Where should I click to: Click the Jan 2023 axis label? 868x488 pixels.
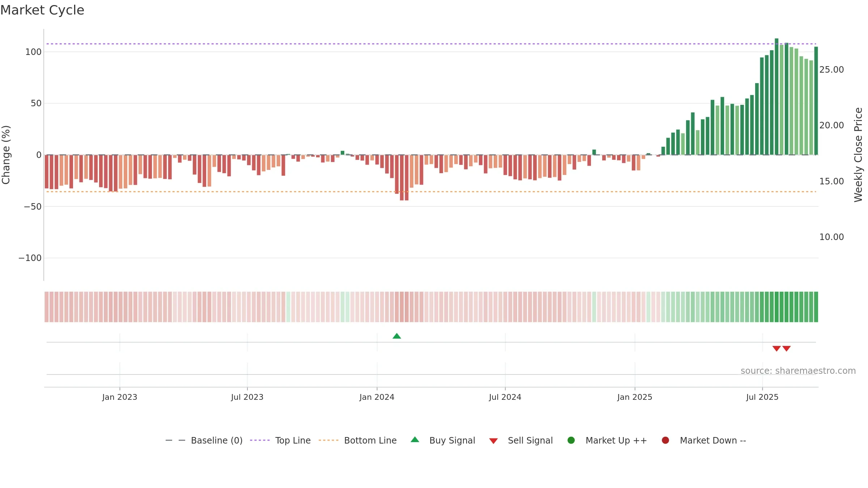tap(120, 397)
